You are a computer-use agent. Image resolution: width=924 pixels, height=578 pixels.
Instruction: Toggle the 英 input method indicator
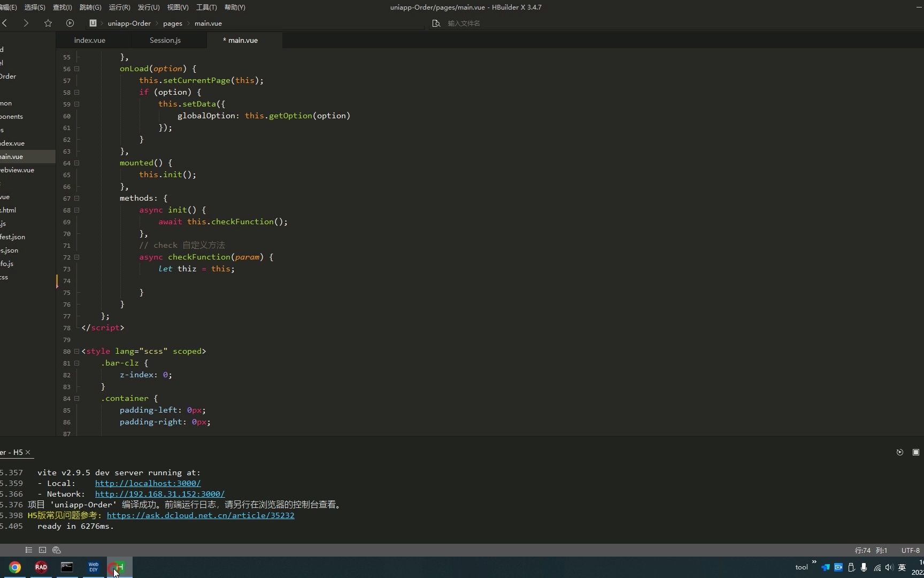902,567
